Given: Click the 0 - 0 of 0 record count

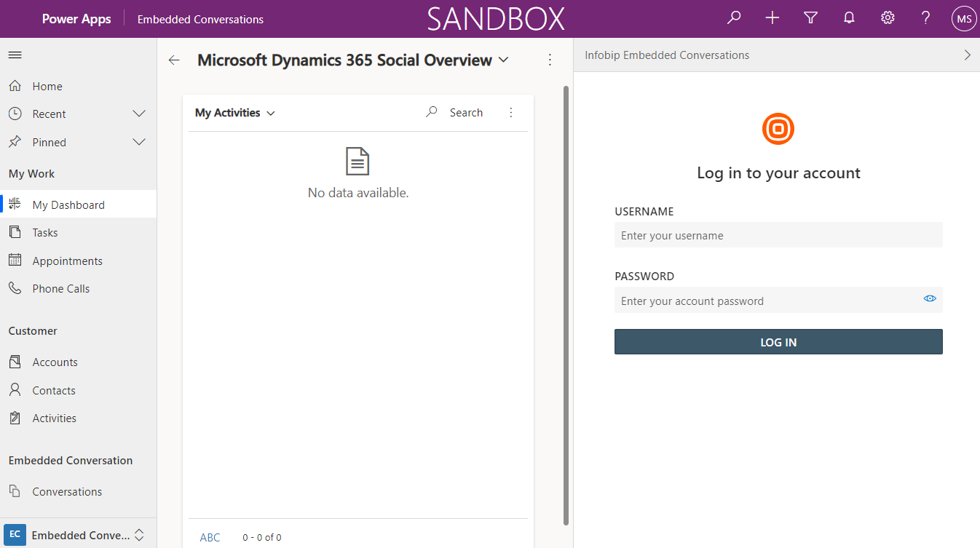Looking at the screenshot, I should pyautogui.click(x=262, y=537).
